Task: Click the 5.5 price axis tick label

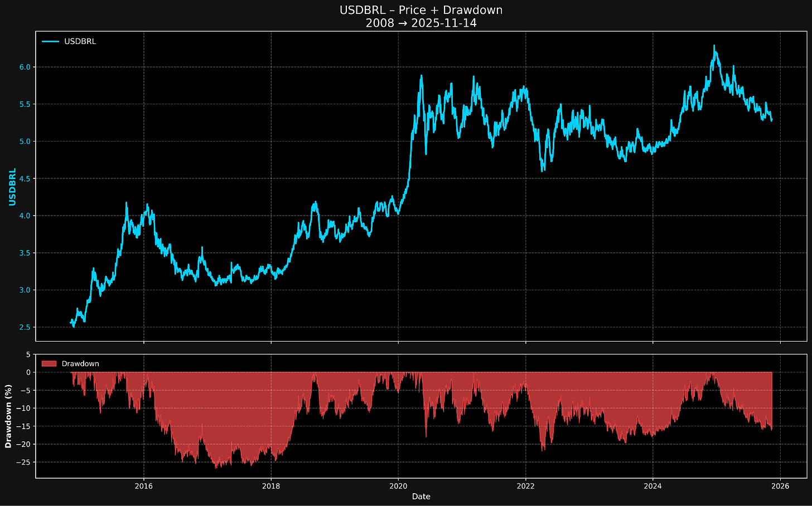Action: pyautogui.click(x=26, y=105)
